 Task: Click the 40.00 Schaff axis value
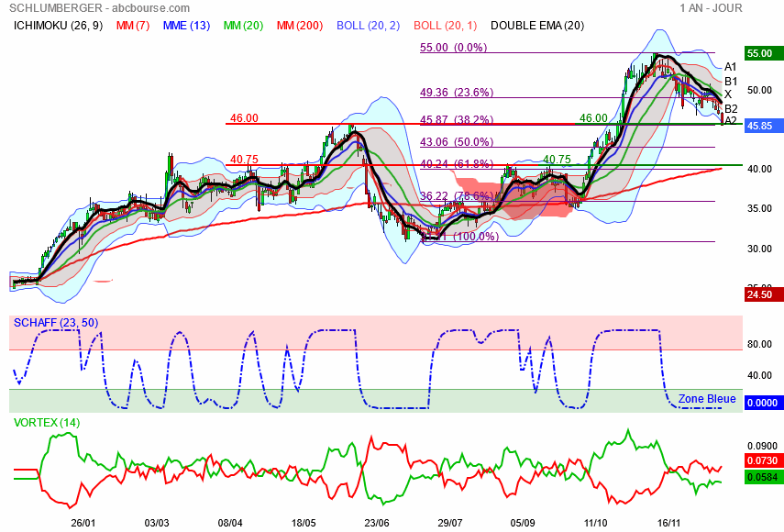[x=759, y=375]
